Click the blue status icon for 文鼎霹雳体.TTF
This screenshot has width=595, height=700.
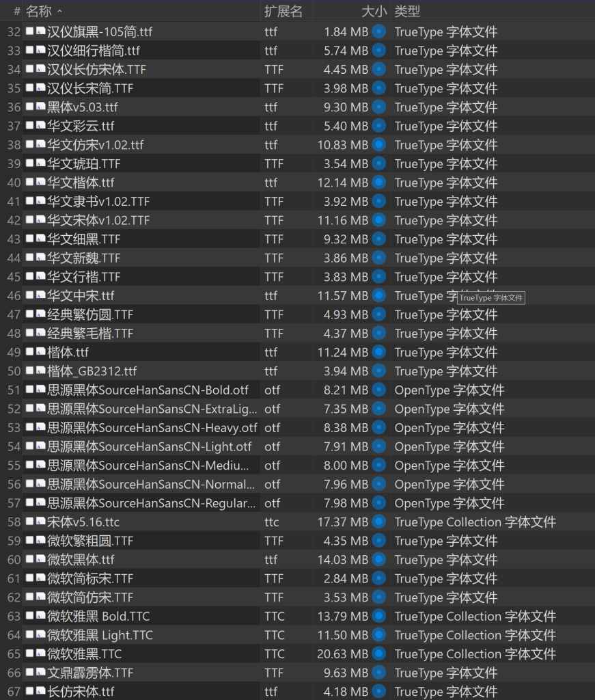[x=380, y=673]
